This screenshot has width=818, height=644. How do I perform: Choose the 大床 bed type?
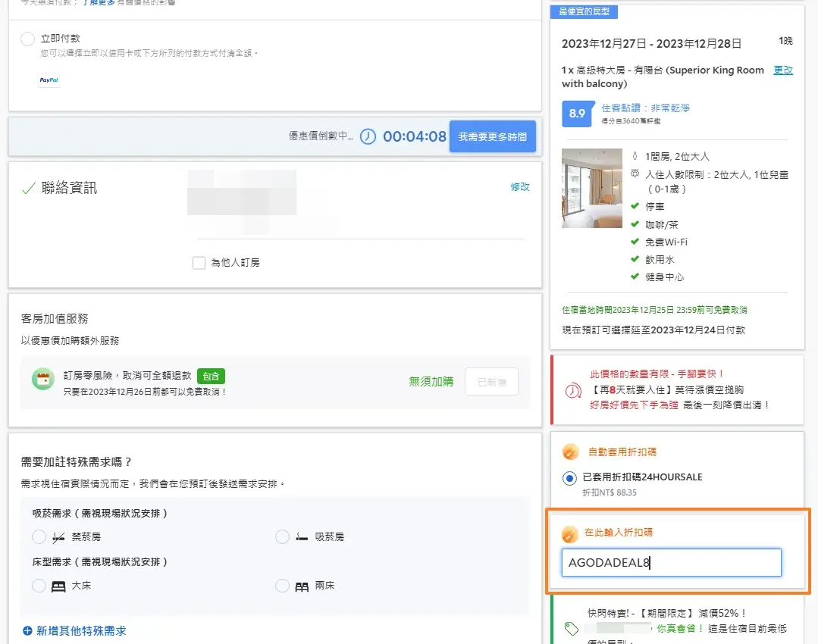pos(39,586)
